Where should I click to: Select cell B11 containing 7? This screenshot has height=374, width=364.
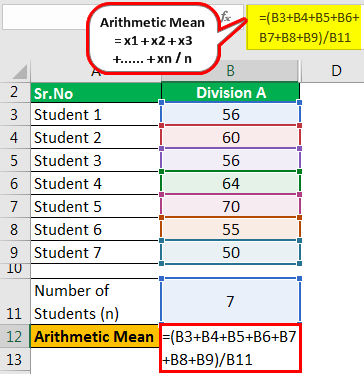[231, 301]
